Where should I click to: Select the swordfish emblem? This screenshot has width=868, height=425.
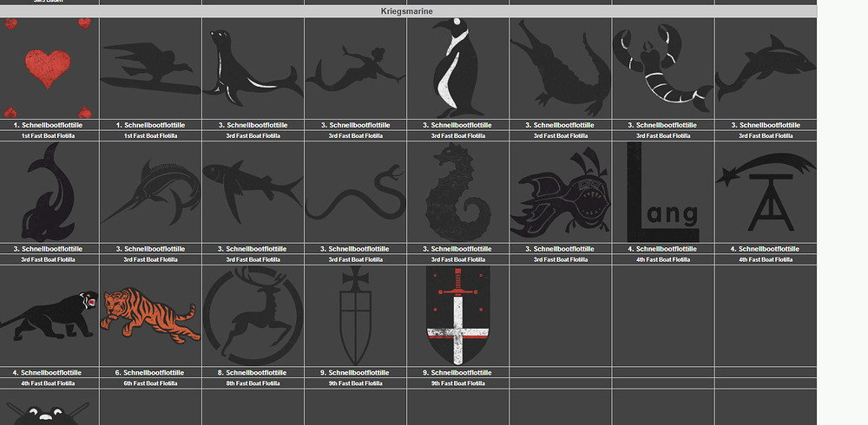coord(150,192)
